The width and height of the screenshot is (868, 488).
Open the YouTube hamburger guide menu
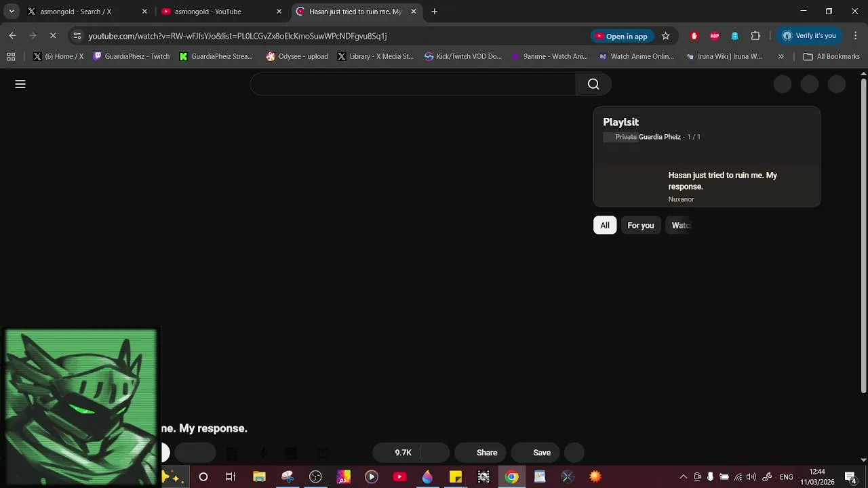[x=20, y=84]
